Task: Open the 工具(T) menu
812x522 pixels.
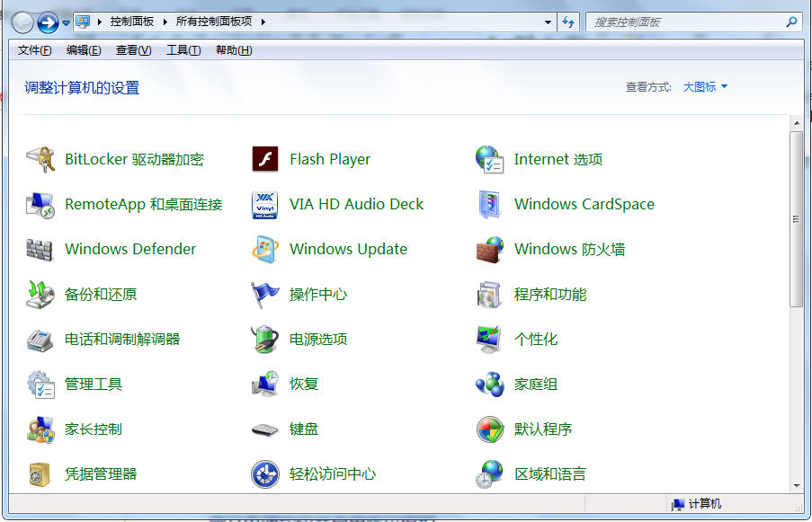Action: pyautogui.click(x=183, y=50)
